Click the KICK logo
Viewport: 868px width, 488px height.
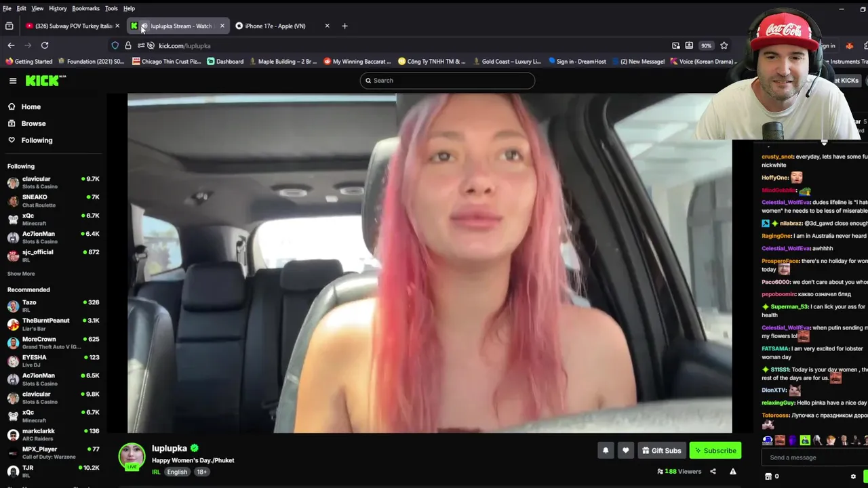45,81
